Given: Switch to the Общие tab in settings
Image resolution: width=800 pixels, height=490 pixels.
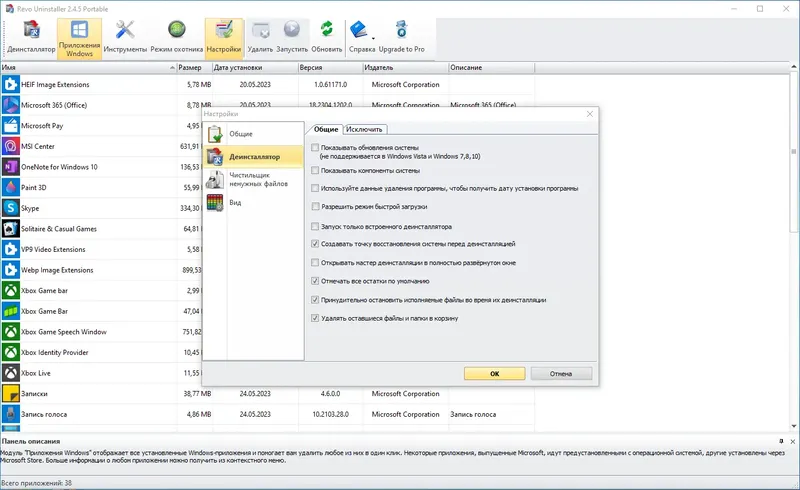Looking at the screenshot, I should tap(326, 129).
